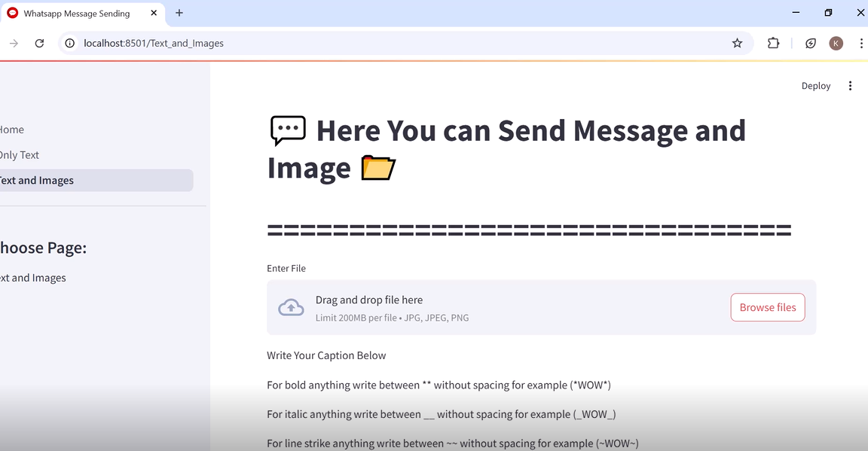The width and height of the screenshot is (868, 451).
Task: Click the browser forward arrow
Action: pos(14,43)
